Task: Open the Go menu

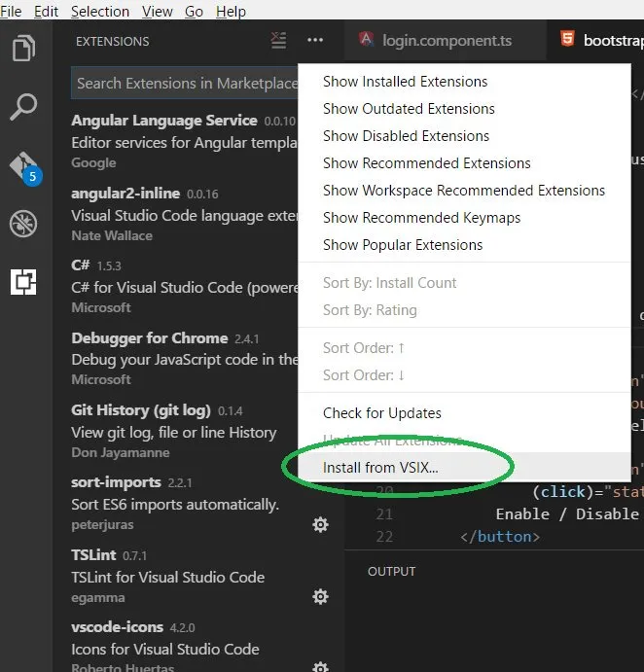Action: 194,11
